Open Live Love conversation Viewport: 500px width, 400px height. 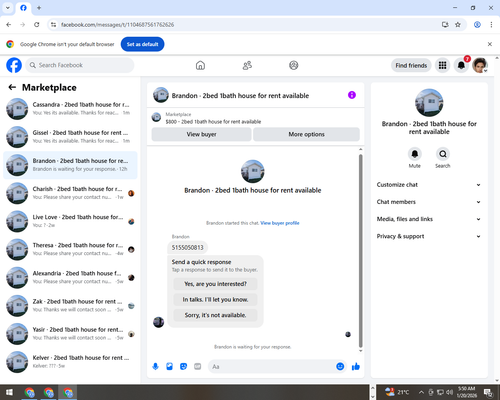pos(70,221)
